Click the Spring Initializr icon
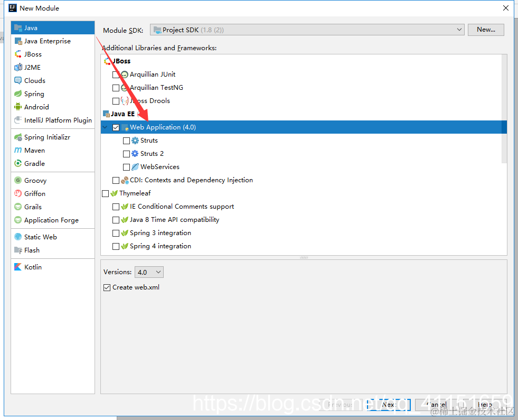 click(x=18, y=137)
